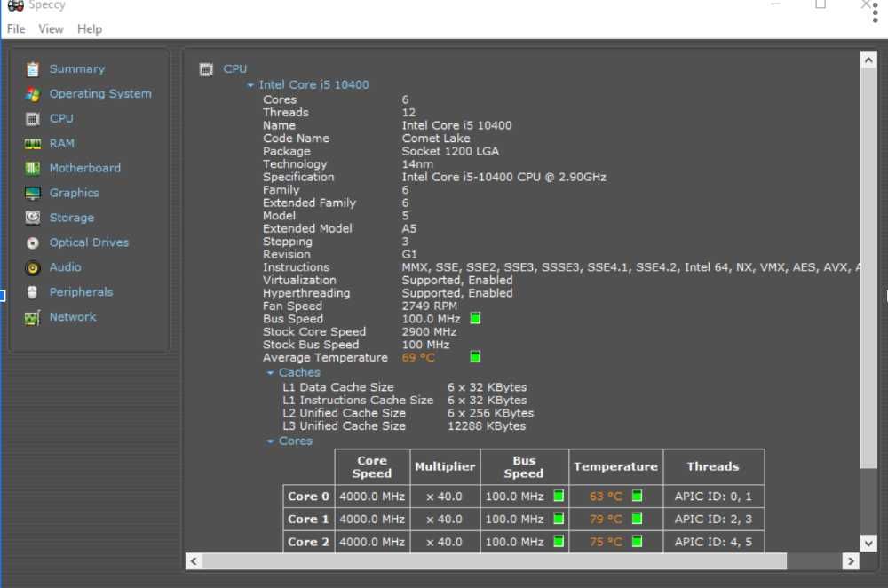Open the Optical Drives disc icon
Image resolution: width=888 pixels, height=588 pixels.
point(32,243)
